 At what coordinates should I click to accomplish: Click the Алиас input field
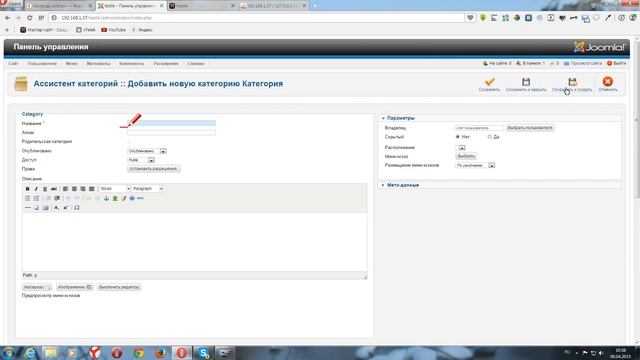171,132
